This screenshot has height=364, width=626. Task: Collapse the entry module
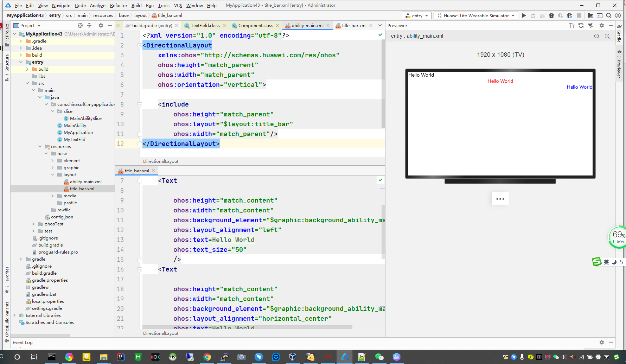pyautogui.click(x=21, y=62)
